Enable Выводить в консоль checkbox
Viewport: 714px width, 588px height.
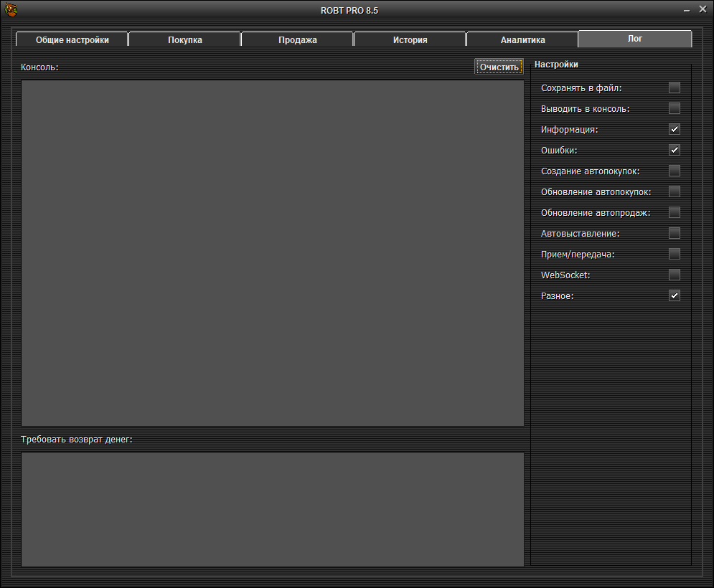coord(675,109)
